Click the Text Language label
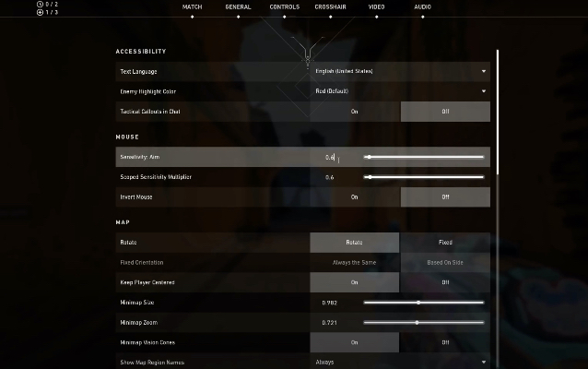Screen dimensions: 588x369 tap(138, 71)
